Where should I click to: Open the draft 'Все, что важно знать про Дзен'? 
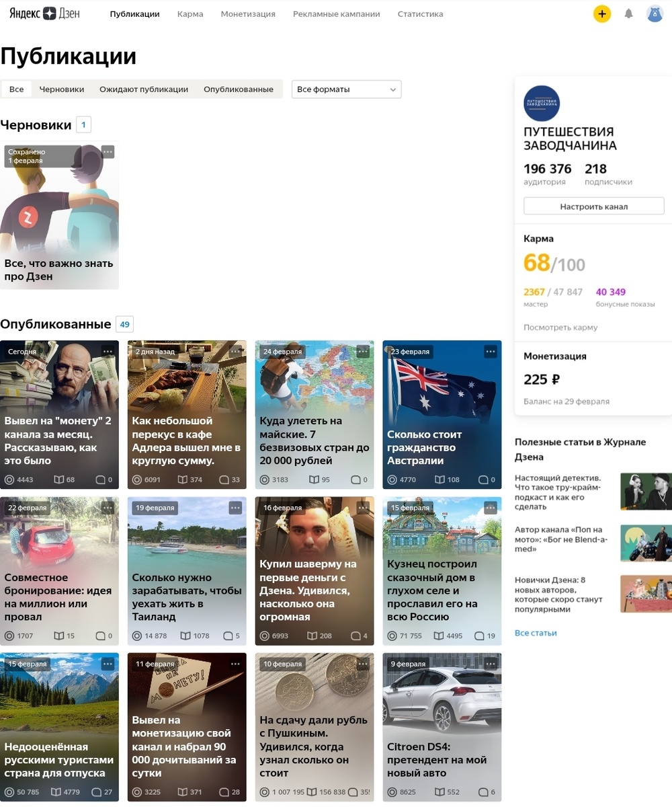59,215
